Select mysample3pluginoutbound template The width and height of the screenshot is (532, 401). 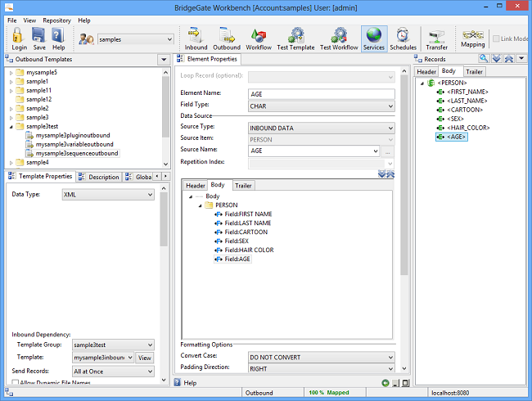pyautogui.click(x=73, y=135)
